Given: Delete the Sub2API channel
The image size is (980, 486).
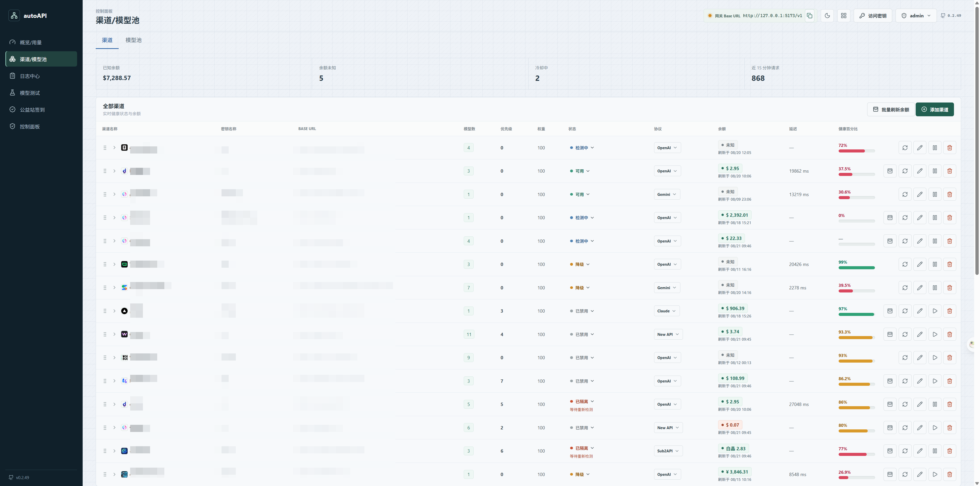Looking at the screenshot, I should [950, 451].
